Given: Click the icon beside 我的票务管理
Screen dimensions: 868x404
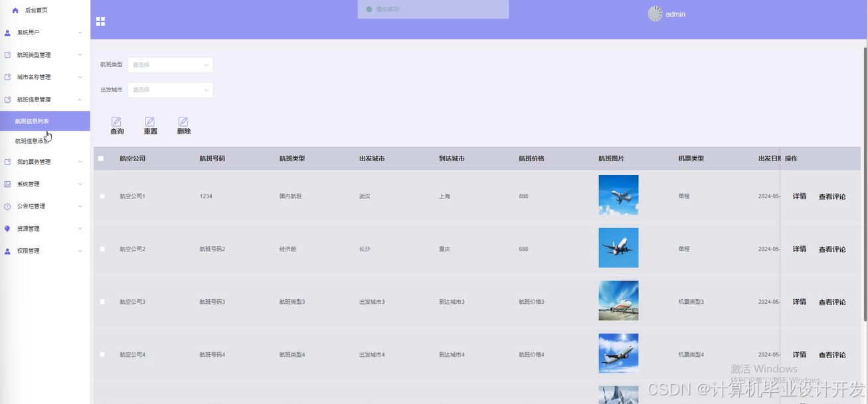Looking at the screenshot, I should pyautogui.click(x=7, y=162).
